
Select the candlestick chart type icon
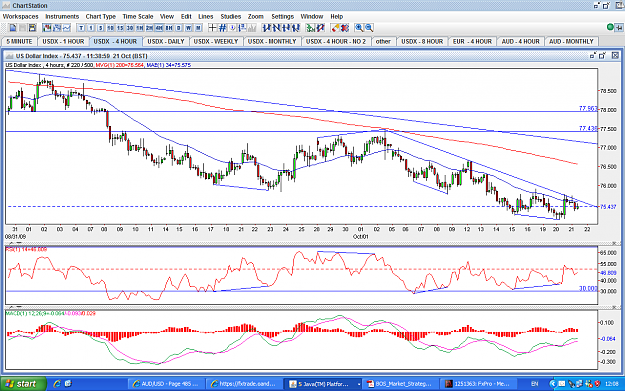point(47,28)
